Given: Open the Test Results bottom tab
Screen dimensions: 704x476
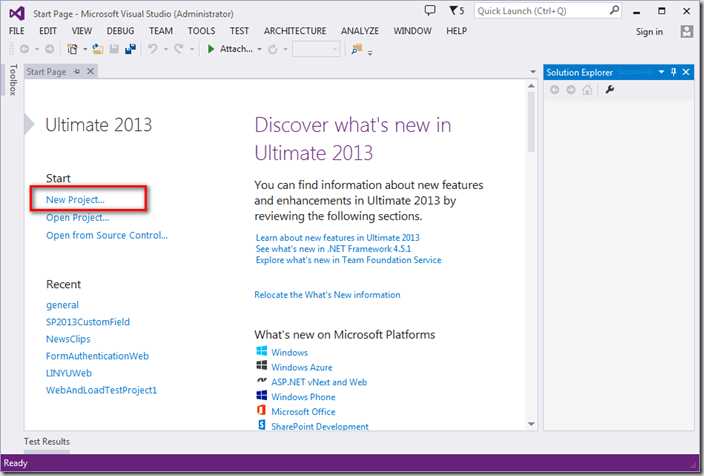Looking at the screenshot, I should (47, 441).
